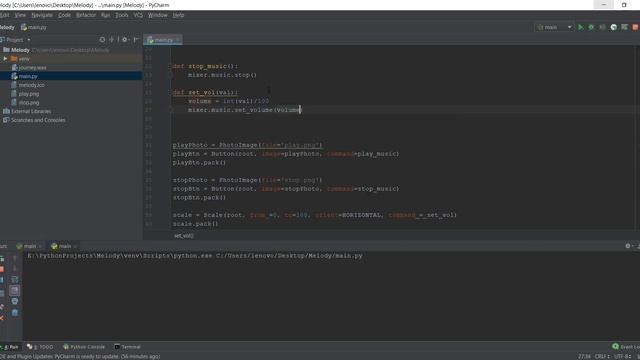Select play.png in project tree
The height and width of the screenshot is (360, 640).
tap(29, 94)
